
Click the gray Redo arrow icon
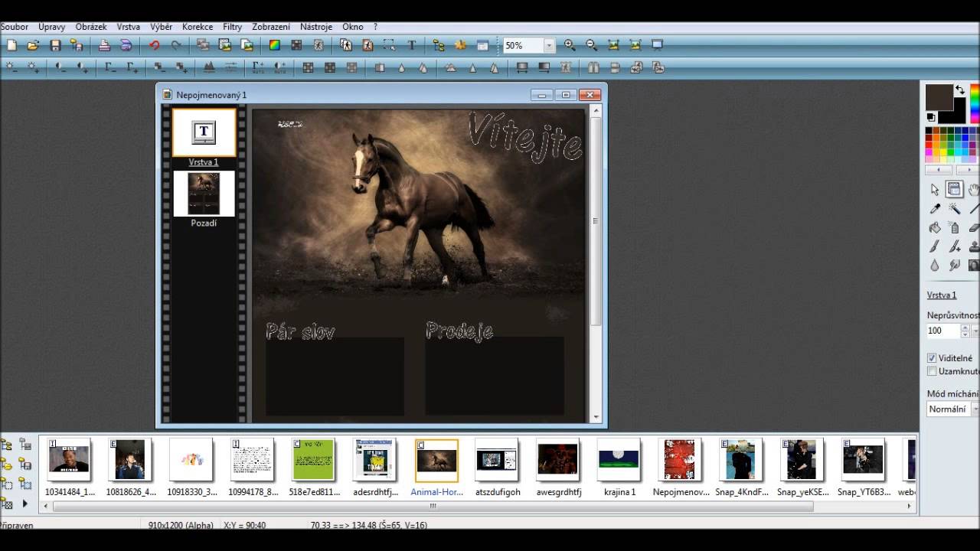[x=176, y=45]
